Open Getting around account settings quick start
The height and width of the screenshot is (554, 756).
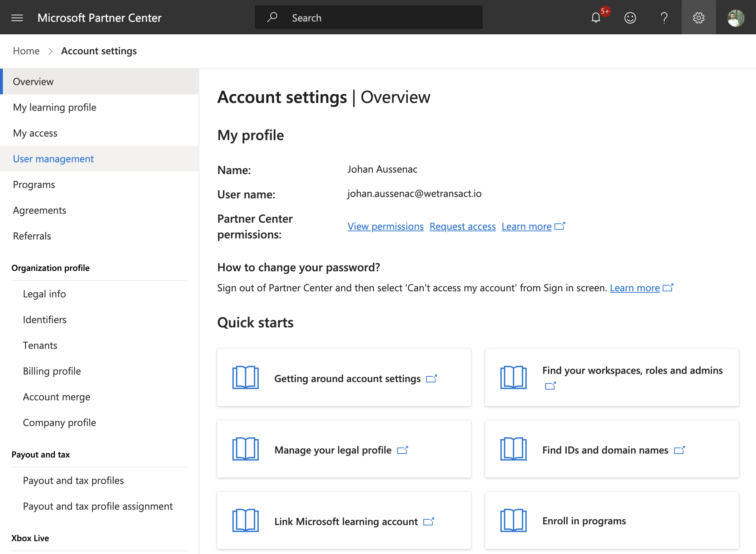(344, 377)
